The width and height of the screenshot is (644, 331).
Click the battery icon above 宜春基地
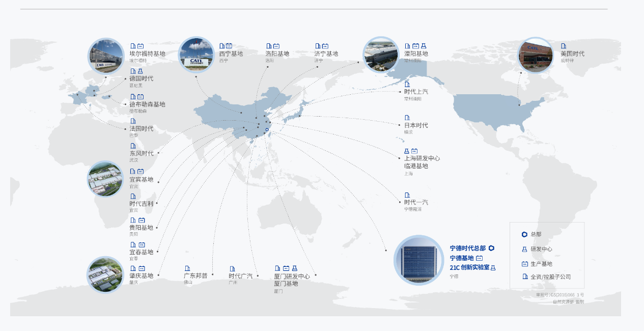[x=142, y=245]
